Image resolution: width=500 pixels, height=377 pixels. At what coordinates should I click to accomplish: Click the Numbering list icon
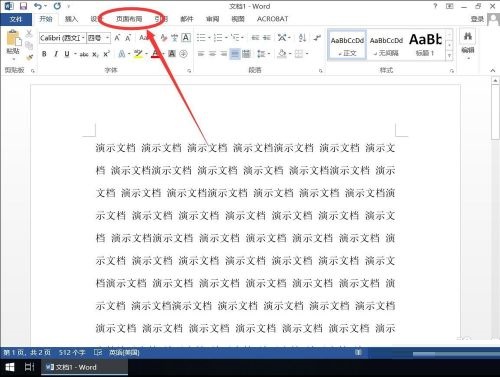click(218, 38)
